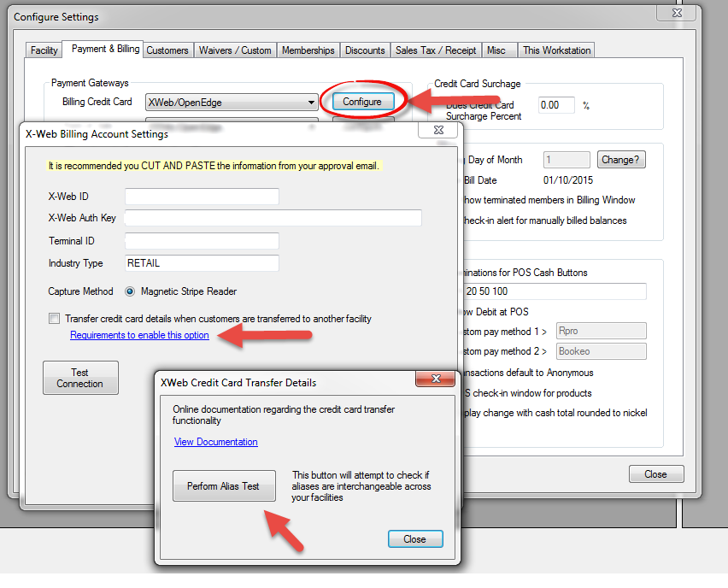728x588 pixels.
Task: Run the Perform Alias Test button
Action: coord(224,485)
